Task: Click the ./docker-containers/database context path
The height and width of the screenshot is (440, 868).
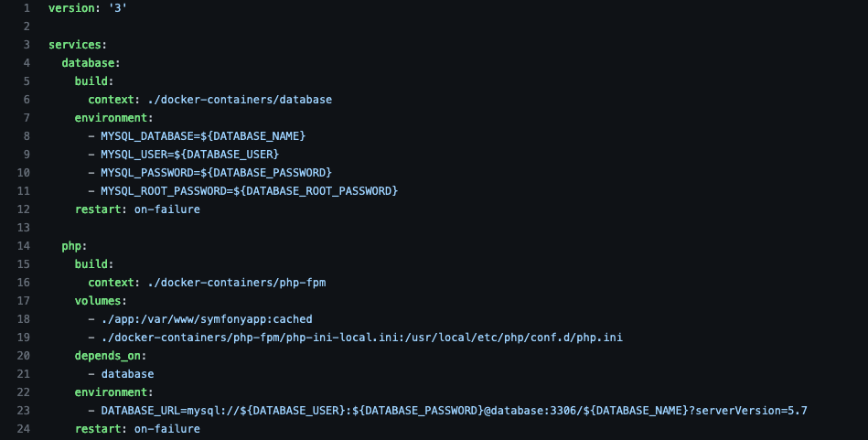Action: coord(235,99)
